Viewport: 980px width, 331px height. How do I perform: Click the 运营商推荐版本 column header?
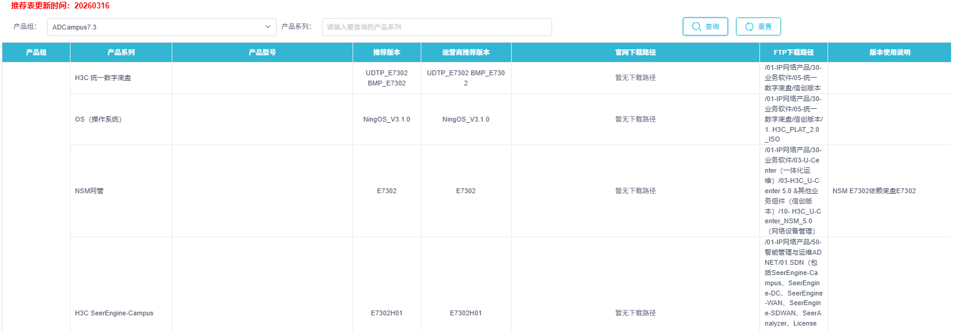[466, 52]
